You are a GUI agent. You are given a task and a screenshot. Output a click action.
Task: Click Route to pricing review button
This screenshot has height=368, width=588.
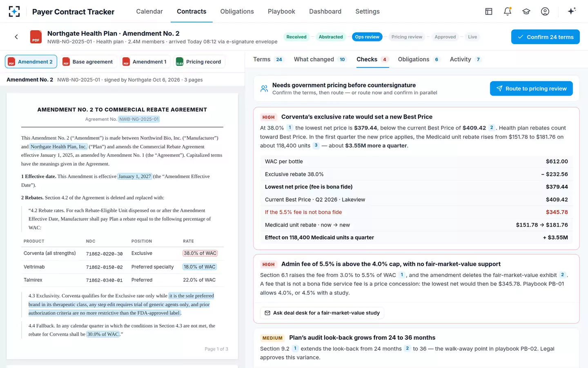tap(531, 88)
